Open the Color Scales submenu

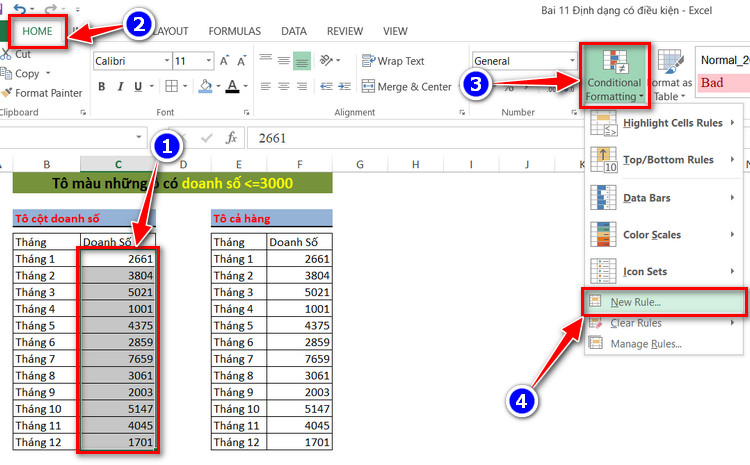coord(664,234)
